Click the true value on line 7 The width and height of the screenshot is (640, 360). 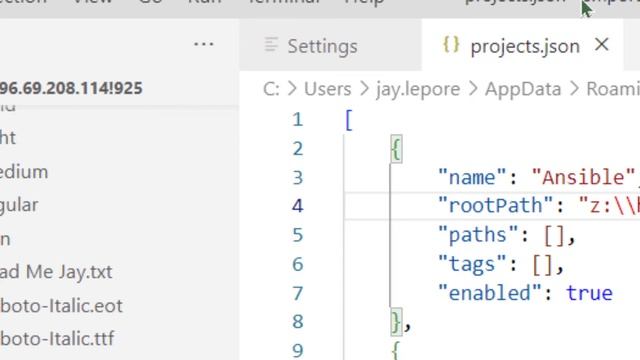[589, 293]
